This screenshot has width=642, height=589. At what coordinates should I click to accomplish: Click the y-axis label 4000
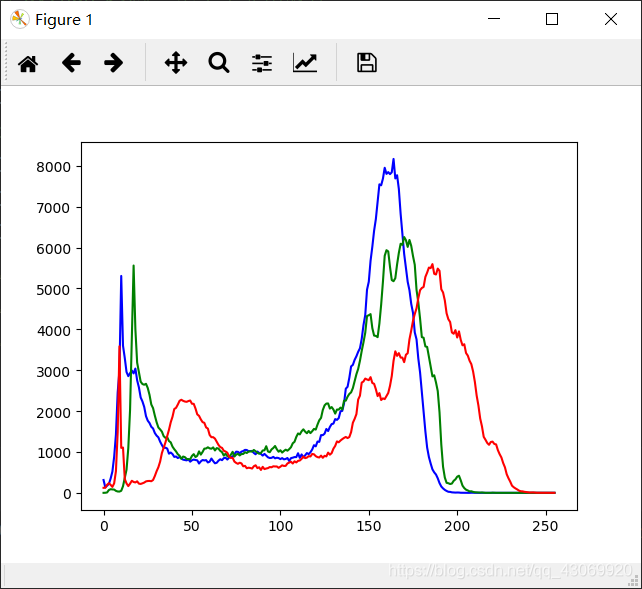click(x=54, y=330)
